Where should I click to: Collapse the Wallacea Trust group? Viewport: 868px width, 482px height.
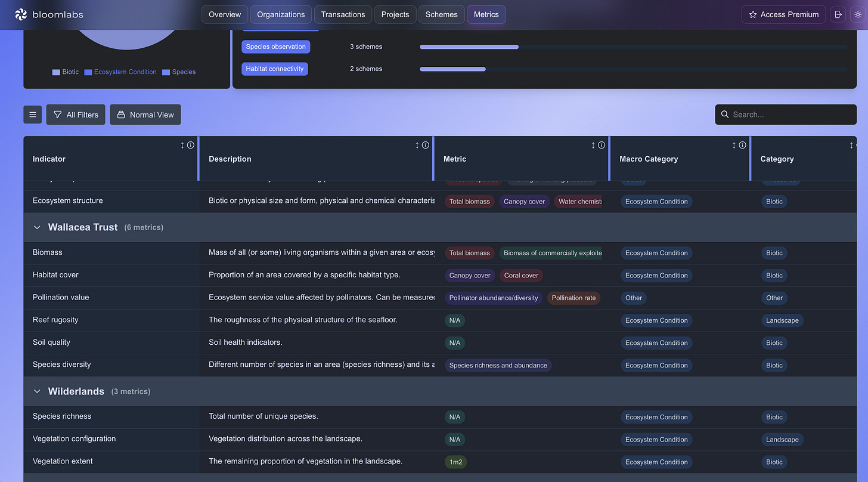click(37, 227)
